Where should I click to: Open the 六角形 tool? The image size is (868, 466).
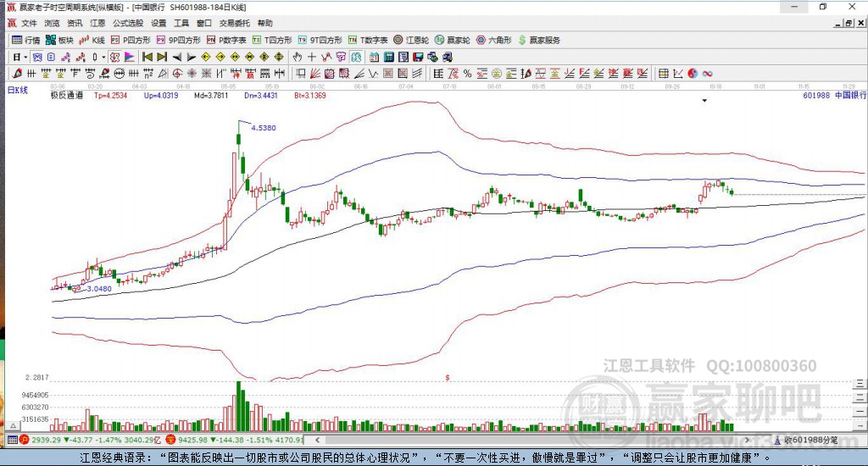pos(494,40)
